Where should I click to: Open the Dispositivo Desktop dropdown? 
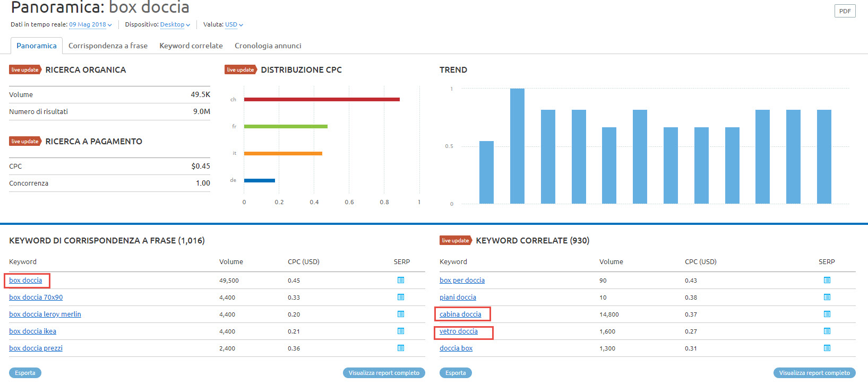(x=175, y=24)
